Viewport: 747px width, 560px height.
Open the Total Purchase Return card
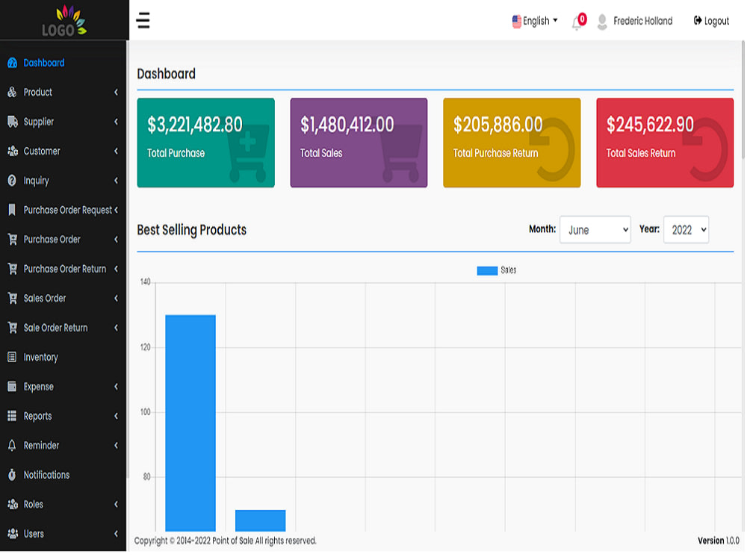coord(512,143)
